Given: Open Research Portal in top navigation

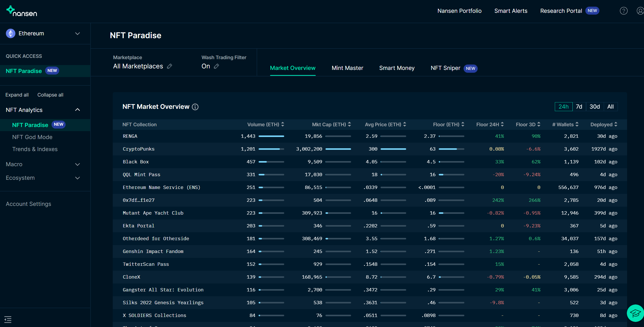Looking at the screenshot, I should coord(561,11).
